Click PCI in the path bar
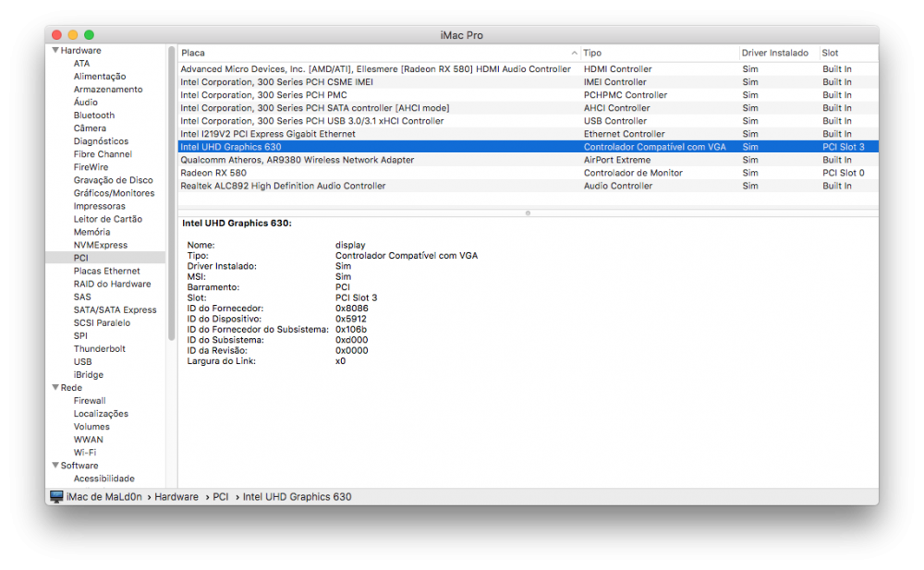 pos(221,497)
